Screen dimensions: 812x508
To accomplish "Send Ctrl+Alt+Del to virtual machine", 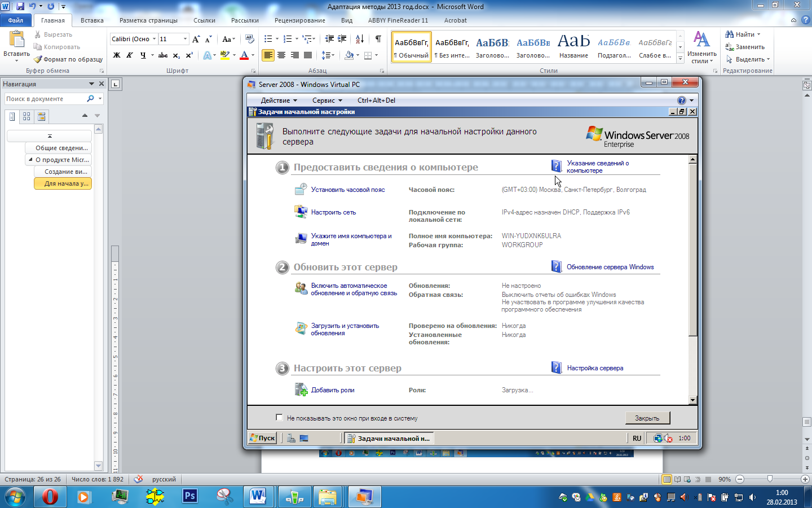I will [376, 100].
